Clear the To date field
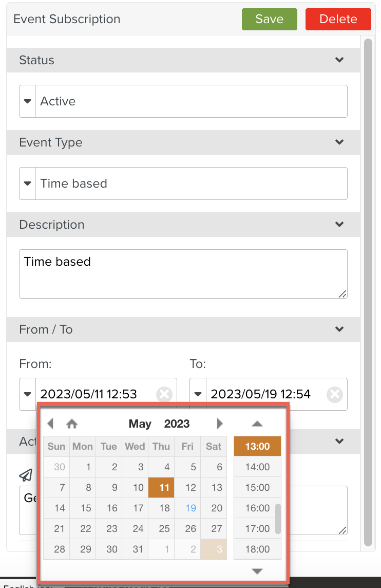Screen dimensions: 381x588 pyautogui.click(x=334, y=394)
